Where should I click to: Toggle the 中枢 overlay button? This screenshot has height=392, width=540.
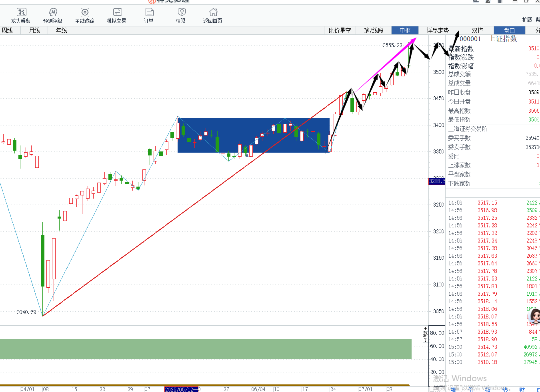[x=405, y=30]
